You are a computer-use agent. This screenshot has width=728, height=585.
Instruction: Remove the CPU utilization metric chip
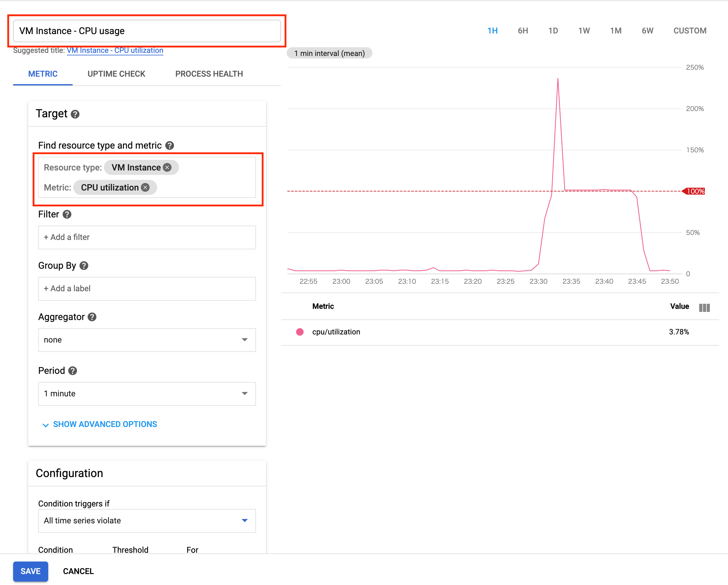[x=145, y=187]
